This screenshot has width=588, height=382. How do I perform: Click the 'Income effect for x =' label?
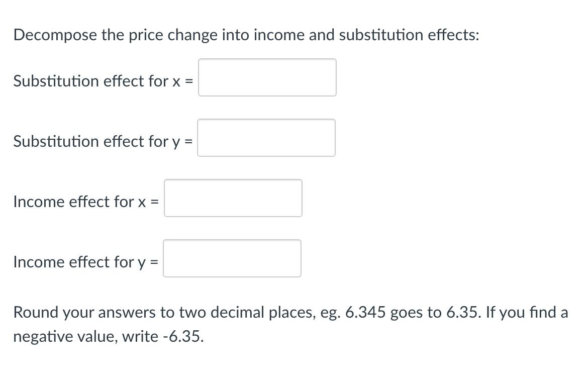click(86, 202)
